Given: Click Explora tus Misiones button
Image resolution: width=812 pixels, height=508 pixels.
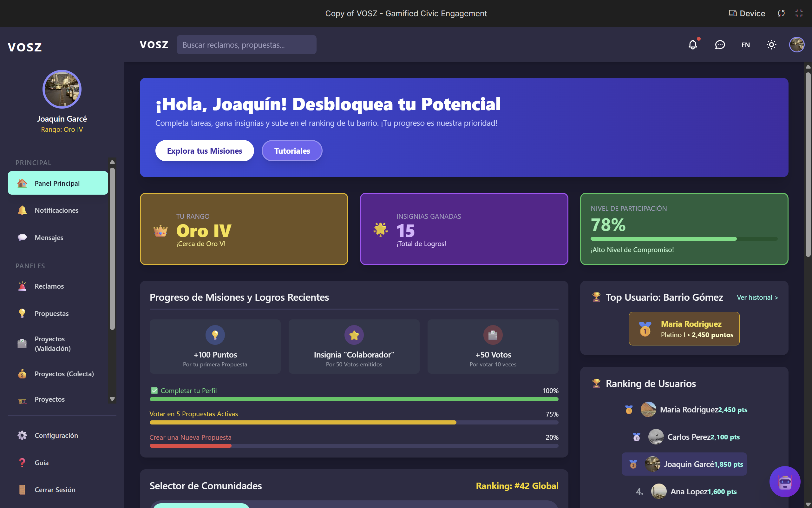Looking at the screenshot, I should [x=205, y=151].
